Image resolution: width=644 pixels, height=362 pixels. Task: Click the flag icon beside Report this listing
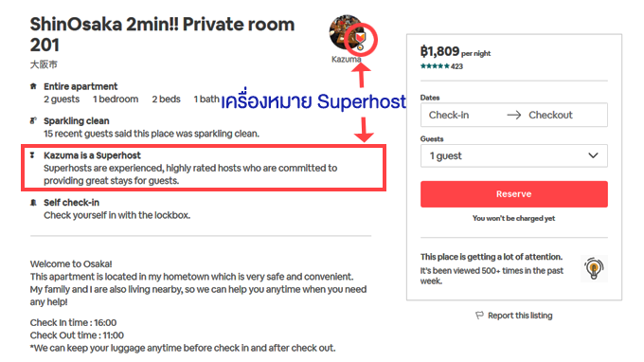[x=479, y=316]
